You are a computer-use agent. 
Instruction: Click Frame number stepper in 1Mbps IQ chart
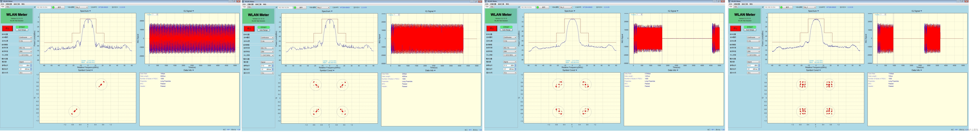click(157, 14)
